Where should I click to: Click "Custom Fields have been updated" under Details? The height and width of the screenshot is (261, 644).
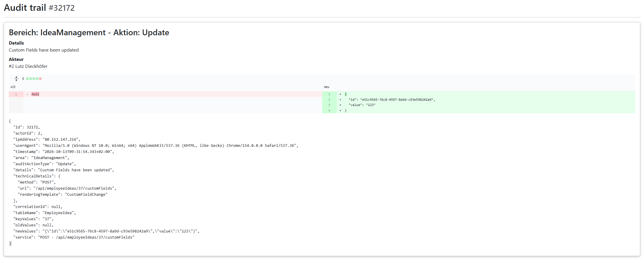pos(44,50)
